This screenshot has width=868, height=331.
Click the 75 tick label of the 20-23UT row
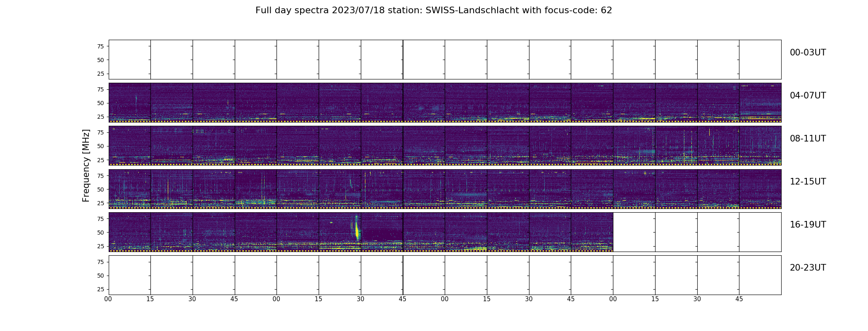point(100,262)
